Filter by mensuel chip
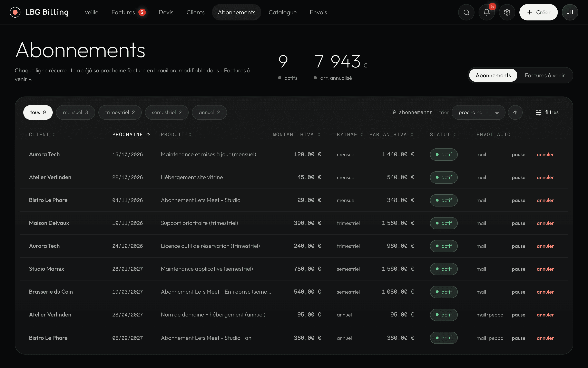This screenshot has height=368, width=588. pyautogui.click(x=75, y=112)
